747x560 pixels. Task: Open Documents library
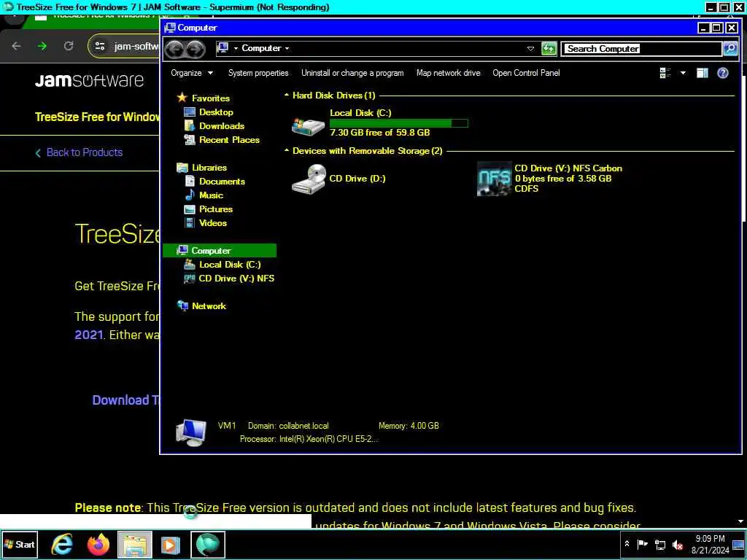pos(222,181)
